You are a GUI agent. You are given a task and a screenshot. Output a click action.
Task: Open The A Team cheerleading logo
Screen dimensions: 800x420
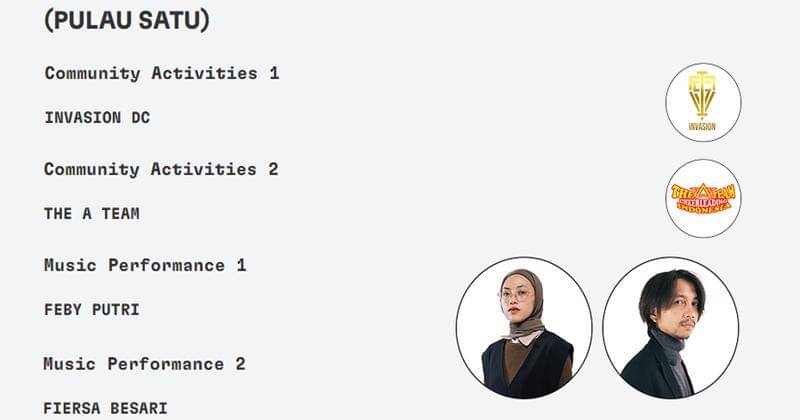703,198
